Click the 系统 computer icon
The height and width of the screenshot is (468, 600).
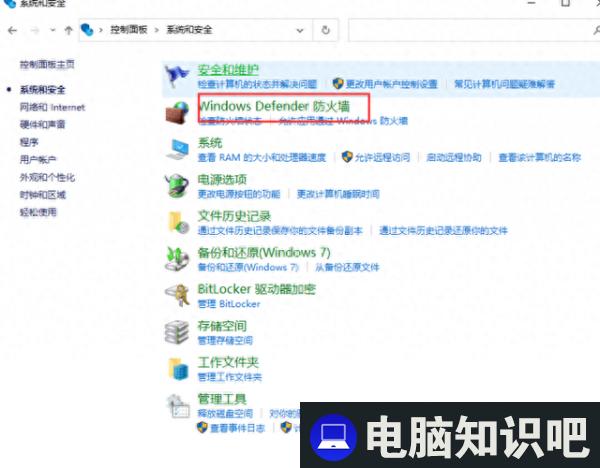[177, 150]
